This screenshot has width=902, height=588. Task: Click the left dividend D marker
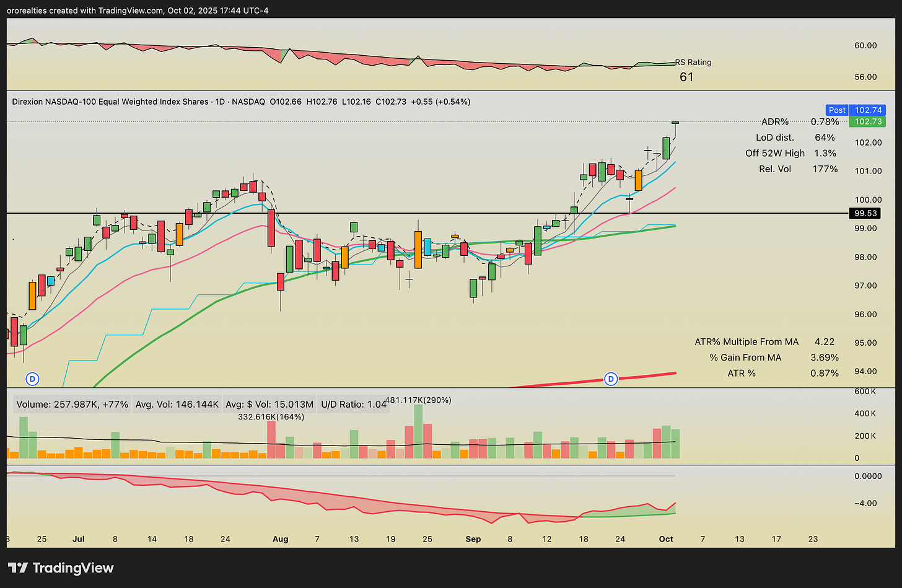click(33, 378)
